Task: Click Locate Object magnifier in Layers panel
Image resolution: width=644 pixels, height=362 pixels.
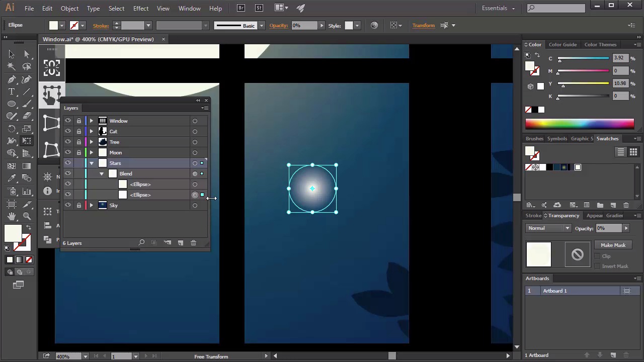Action: [x=141, y=243]
